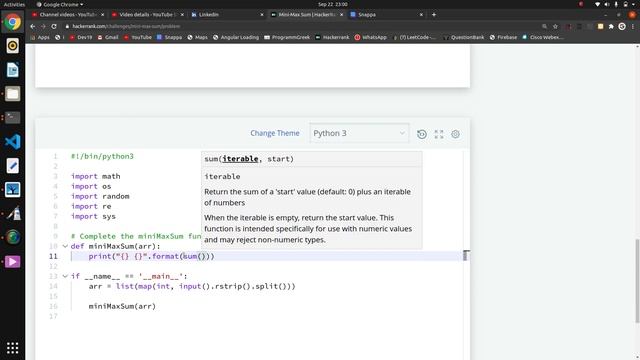Collapse the miniMaxSum function fold arrow
Screen dimensions: 640x360
[x=65, y=246]
